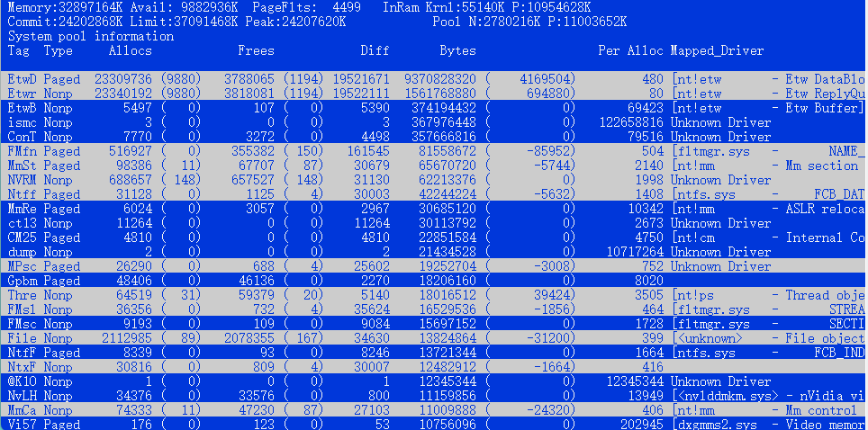Viewport: 868px width, 430px height.
Task: Click the dxgmms2.sys driver in Vi57 row
Action: click(x=713, y=425)
